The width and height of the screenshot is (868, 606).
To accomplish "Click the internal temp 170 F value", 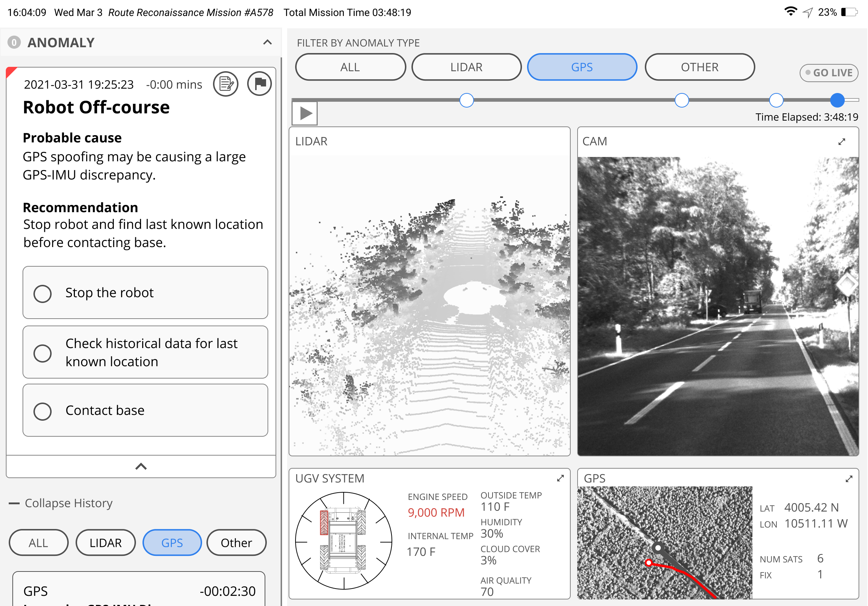I will pyautogui.click(x=421, y=552).
